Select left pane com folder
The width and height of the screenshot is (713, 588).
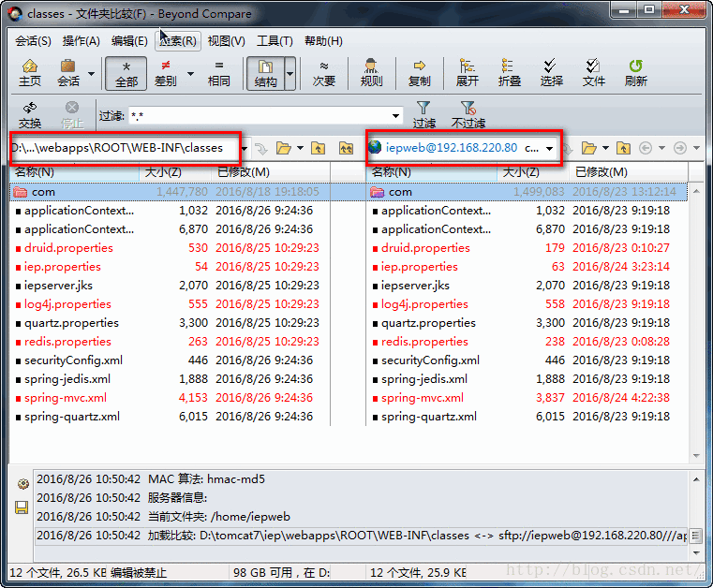point(170,192)
